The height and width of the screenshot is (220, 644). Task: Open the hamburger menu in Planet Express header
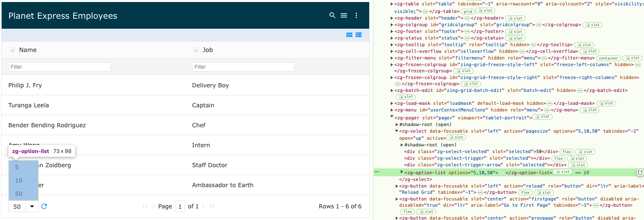coord(344,15)
